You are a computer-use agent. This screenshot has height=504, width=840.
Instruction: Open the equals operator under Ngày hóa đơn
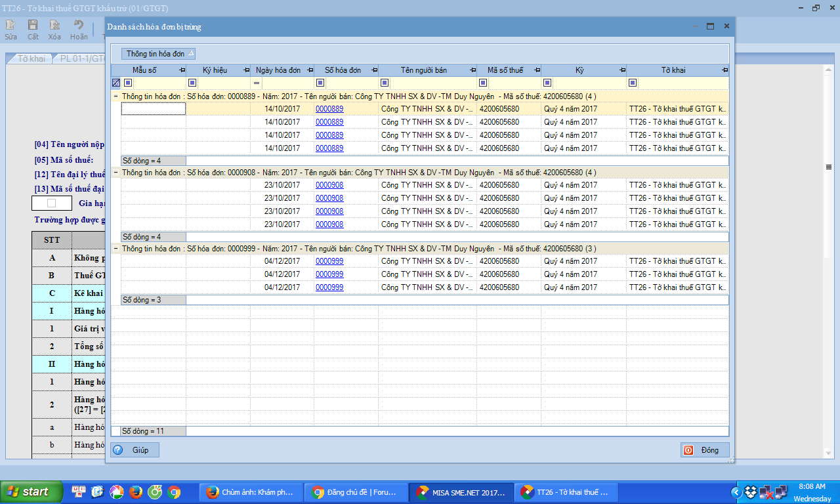257,83
